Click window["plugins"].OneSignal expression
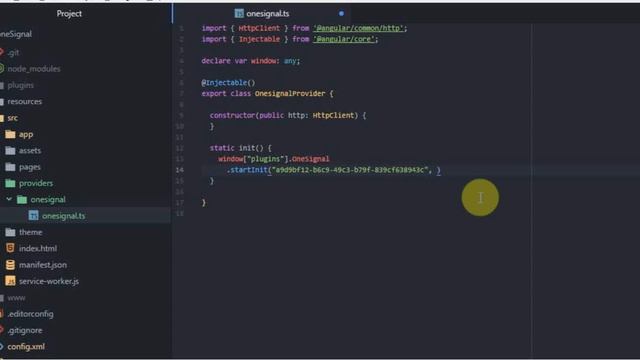The height and width of the screenshot is (360, 640). (273, 159)
